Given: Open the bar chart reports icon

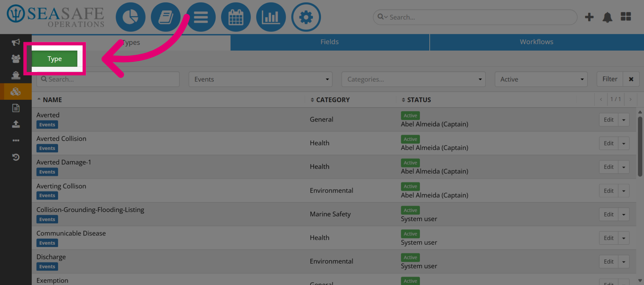Looking at the screenshot, I should tap(271, 17).
